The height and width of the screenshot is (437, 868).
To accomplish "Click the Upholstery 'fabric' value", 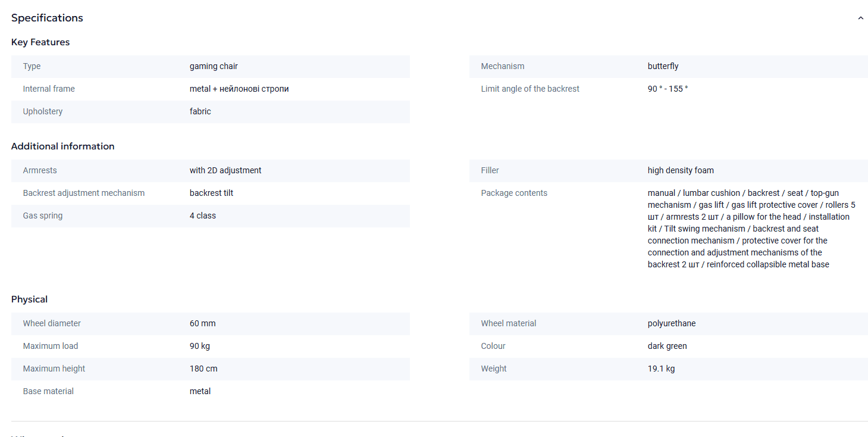I will click(x=200, y=111).
